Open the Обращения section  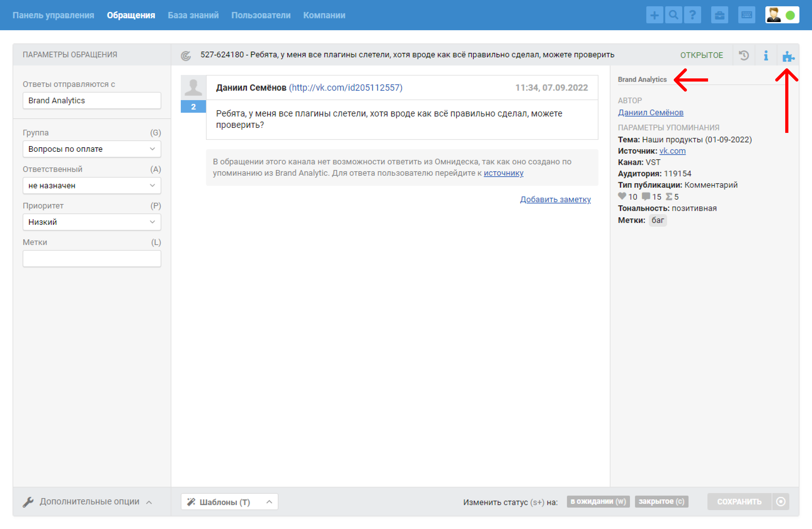click(131, 15)
